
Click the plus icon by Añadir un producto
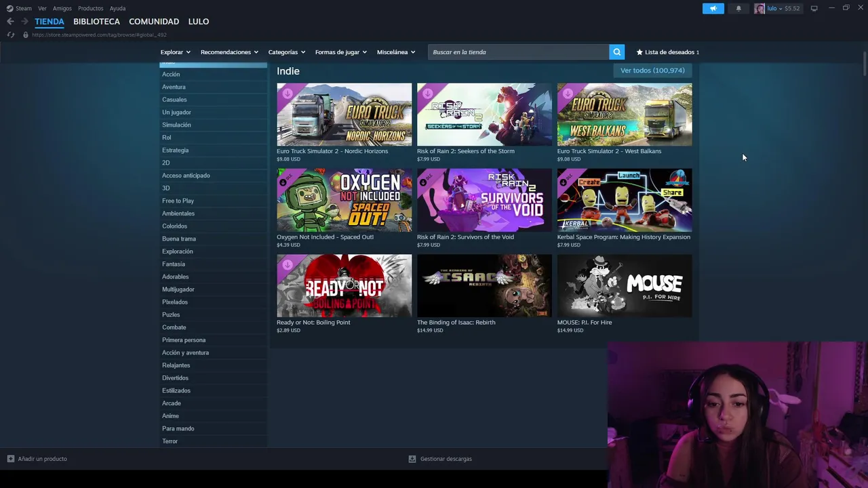[10, 459]
